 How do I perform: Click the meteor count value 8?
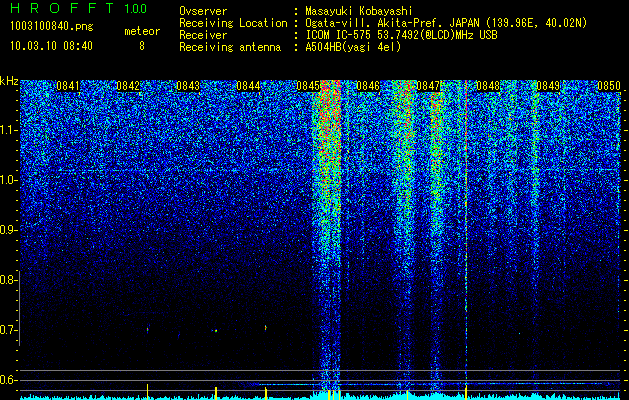pos(142,46)
